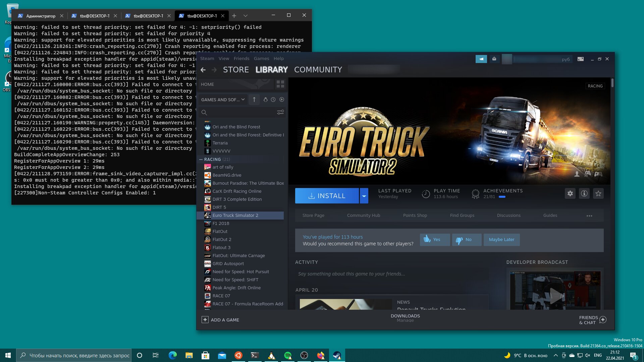Select BeamNG.drive from the games list

click(x=227, y=175)
